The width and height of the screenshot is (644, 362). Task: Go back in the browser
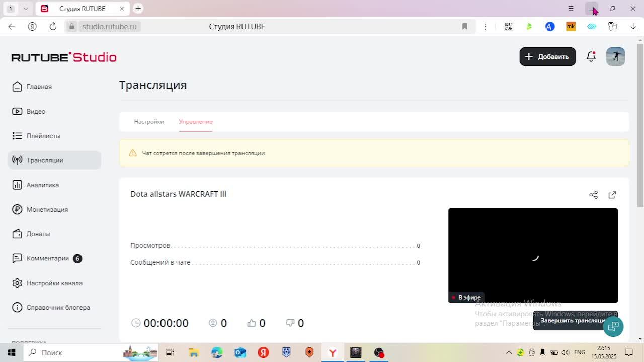(x=12, y=27)
